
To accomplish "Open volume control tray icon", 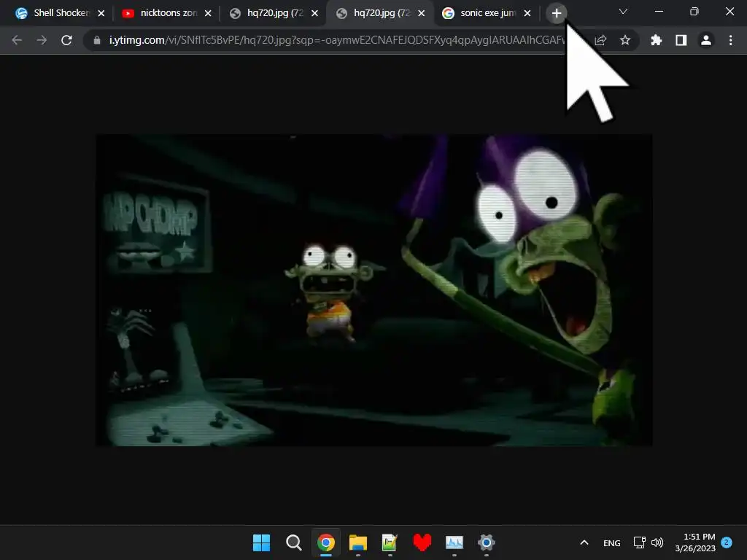I will 657,542.
